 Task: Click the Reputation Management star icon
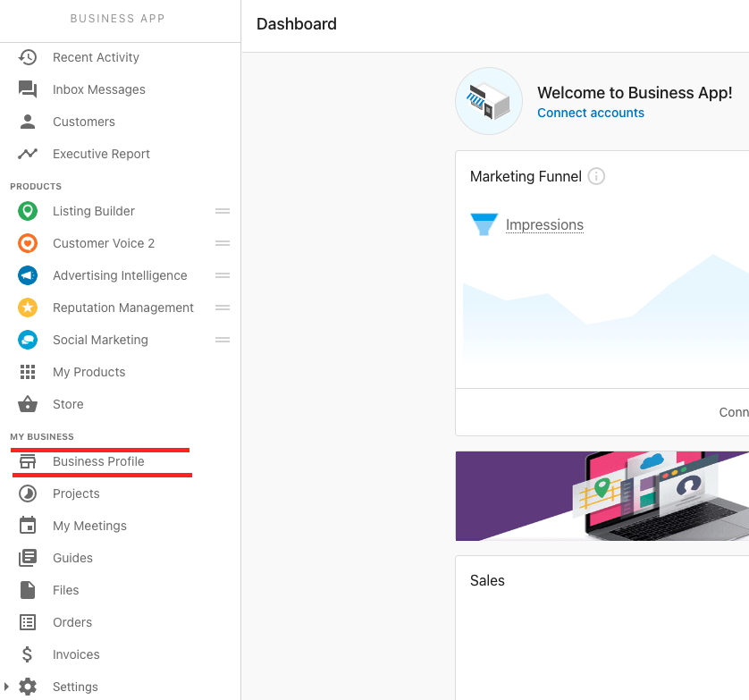click(x=28, y=308)
